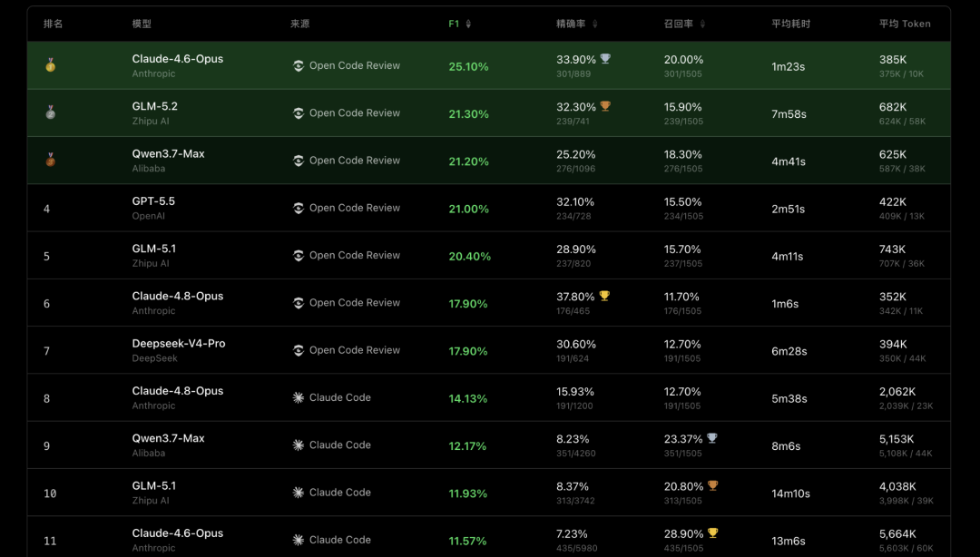Viewport: 980px width, 557px height.
Task: Click the gold trophy next to 37.80% precision
Action: tap(604, 296)
